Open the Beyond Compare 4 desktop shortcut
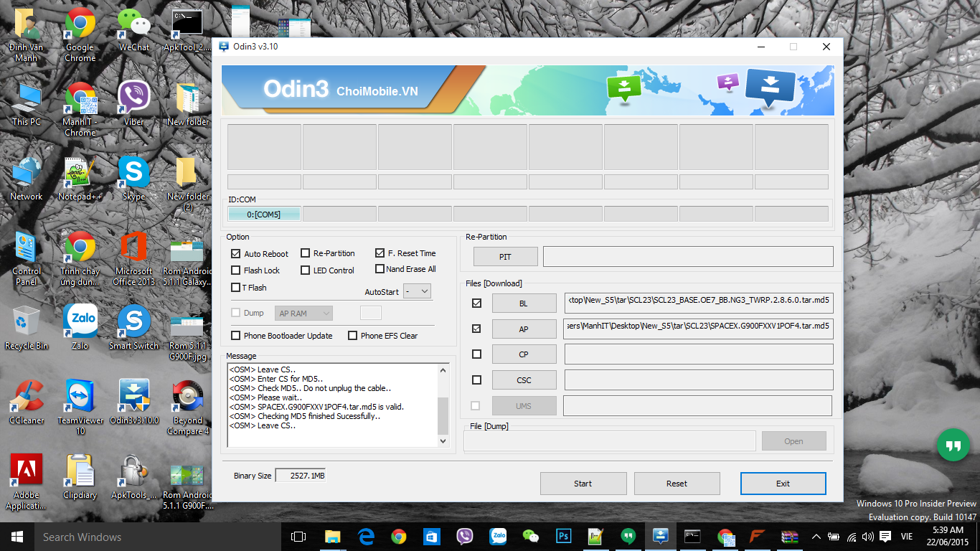Image resolution: width=980 pixels, height=551 pixels. click(x=187, y=408)
